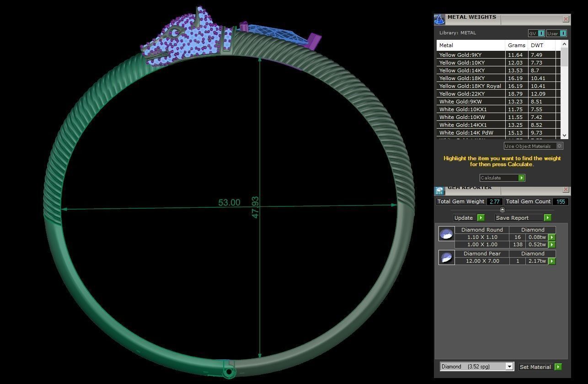Select the Yellow Gold:18KY Royal row
Image resolution: width=588 pixels, height=384 pixels.
click(498, 86)
